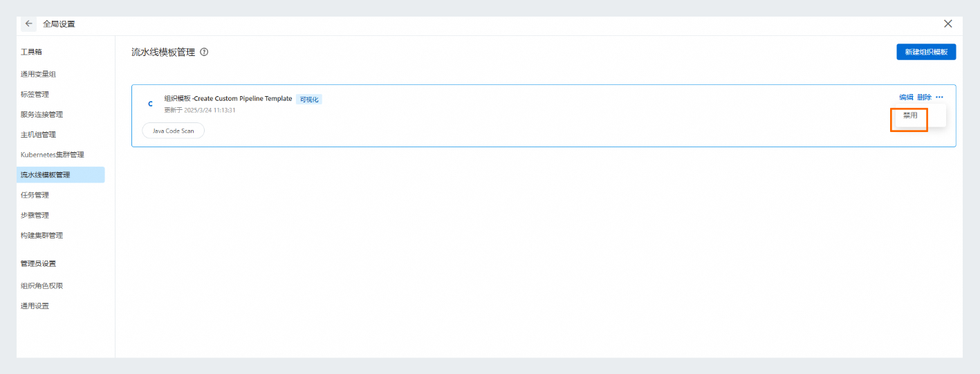Click 删除 link on the template card
This screenshot has height=374, width=980.
924,97
